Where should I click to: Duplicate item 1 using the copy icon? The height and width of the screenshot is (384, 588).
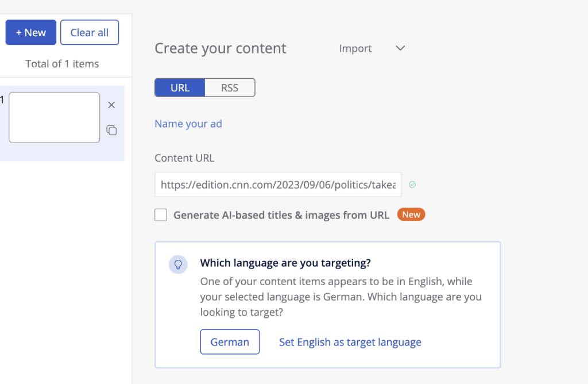click(x=111, y=130)
